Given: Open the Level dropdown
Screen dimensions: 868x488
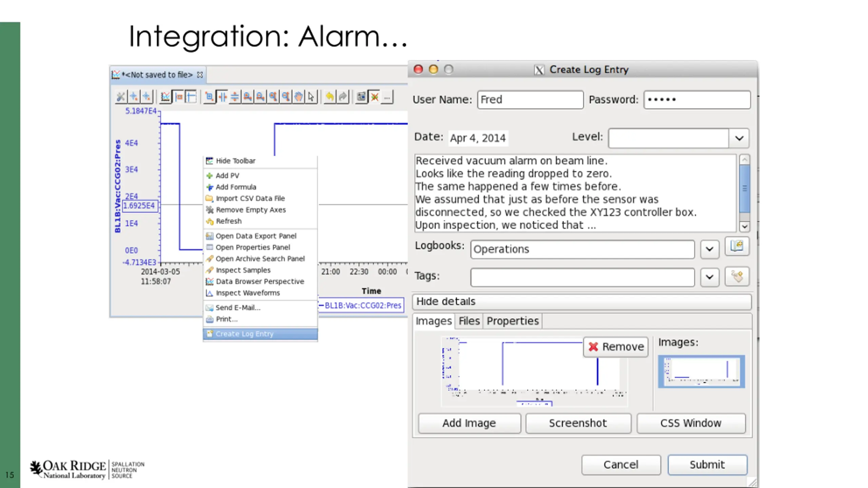Looking at the screenshot, I should pyautogui.click(x=739, y=138).
